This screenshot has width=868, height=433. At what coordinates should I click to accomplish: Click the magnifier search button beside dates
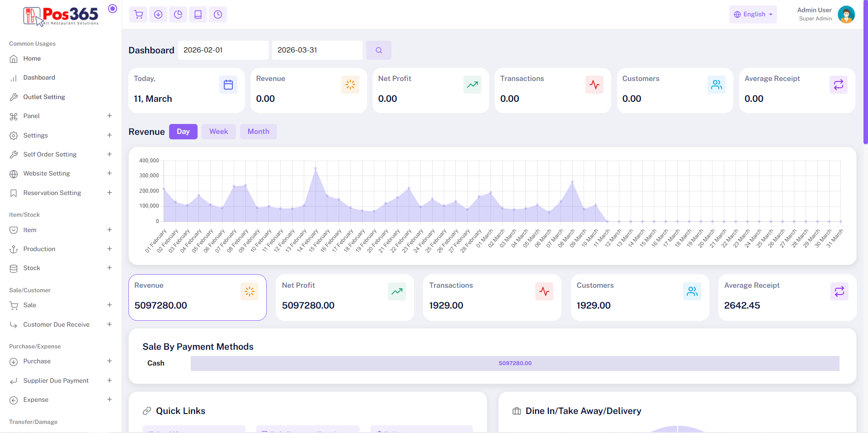379,50
